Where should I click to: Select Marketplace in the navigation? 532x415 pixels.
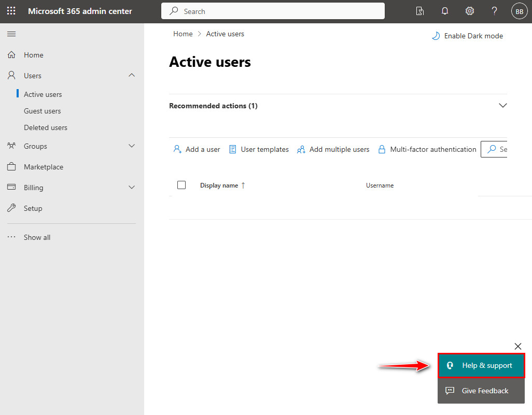[44, 167]
